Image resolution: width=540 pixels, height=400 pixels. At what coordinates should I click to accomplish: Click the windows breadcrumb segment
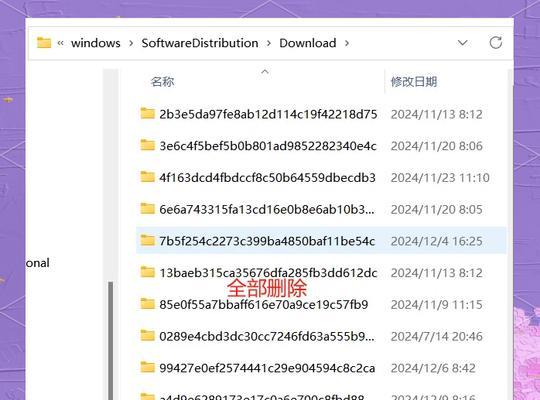click(96, 43)
